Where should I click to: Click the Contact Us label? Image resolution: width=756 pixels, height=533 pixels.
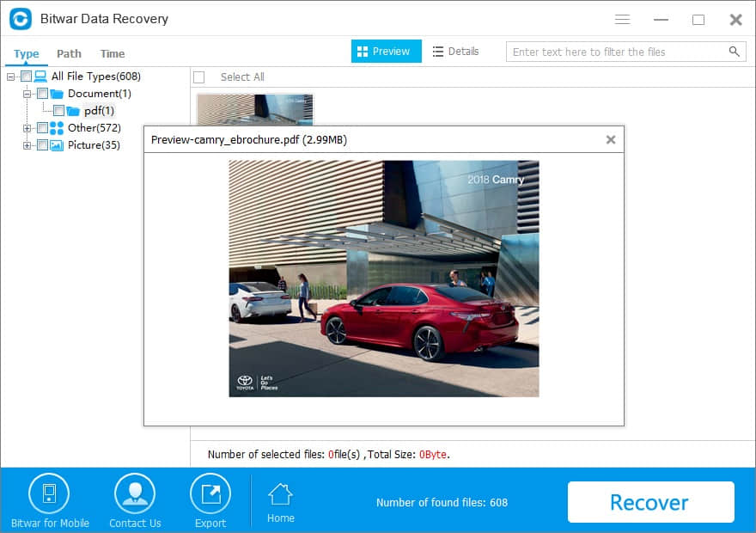pos(135,523)
